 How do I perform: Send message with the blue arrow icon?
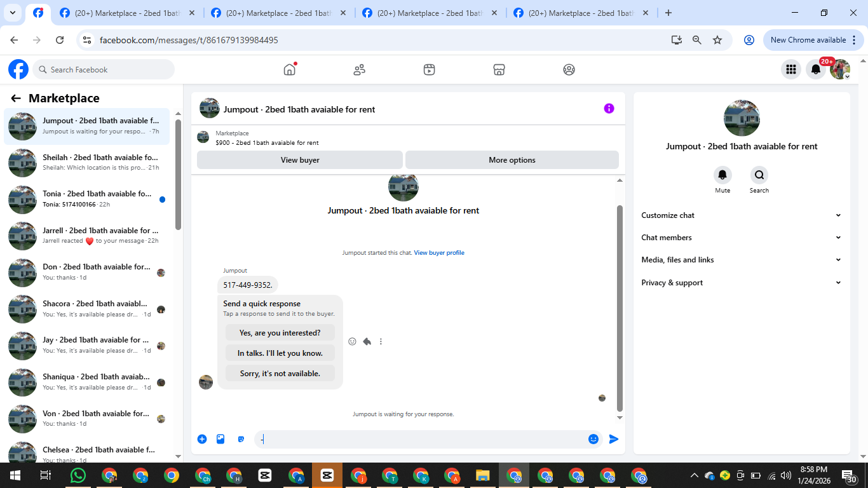point(614,439)
